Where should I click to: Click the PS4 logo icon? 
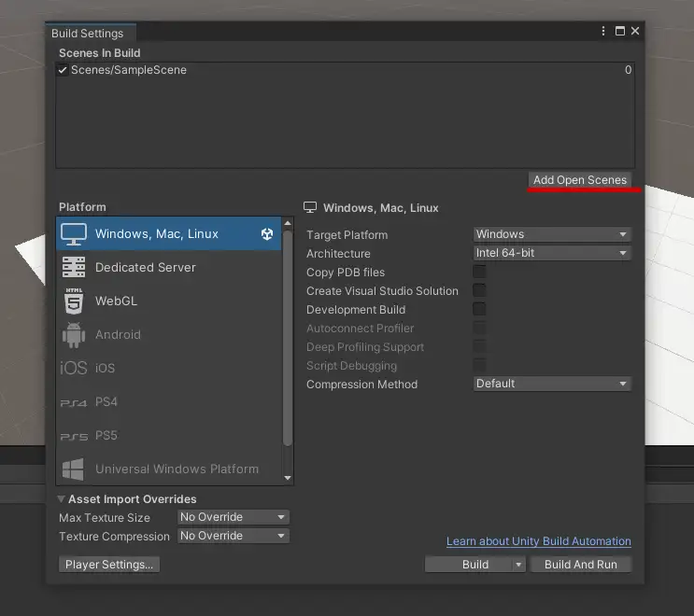pyautogui.click(x=74, y=403)
